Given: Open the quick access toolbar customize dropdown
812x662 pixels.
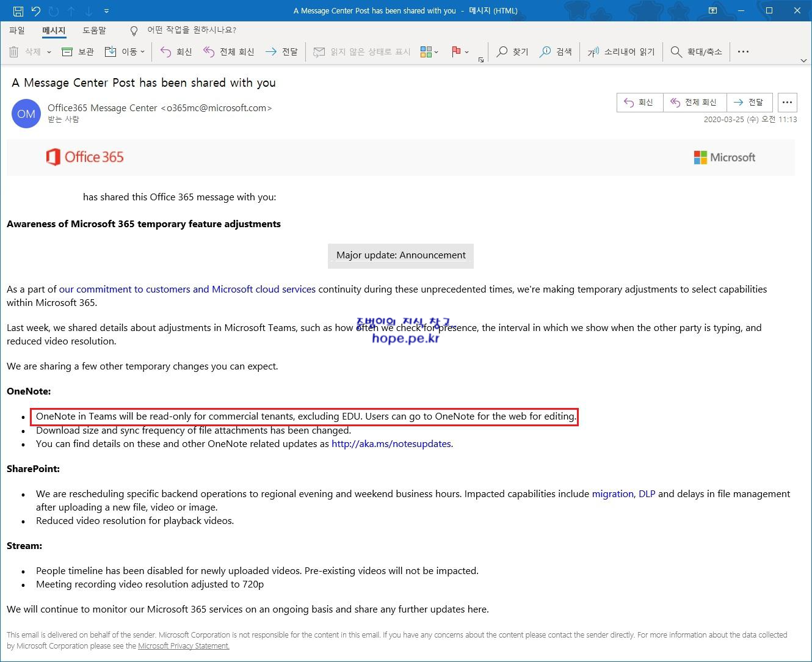Looking at the screenshot, I should 107,11.
